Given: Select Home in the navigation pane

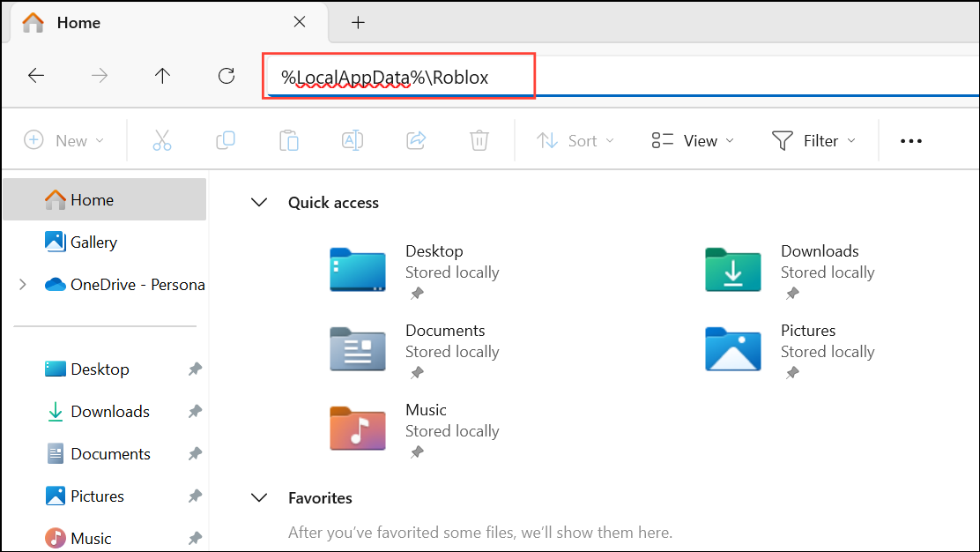Looking at the screenshot, I should pyautogui.click(x=104, y=199).
